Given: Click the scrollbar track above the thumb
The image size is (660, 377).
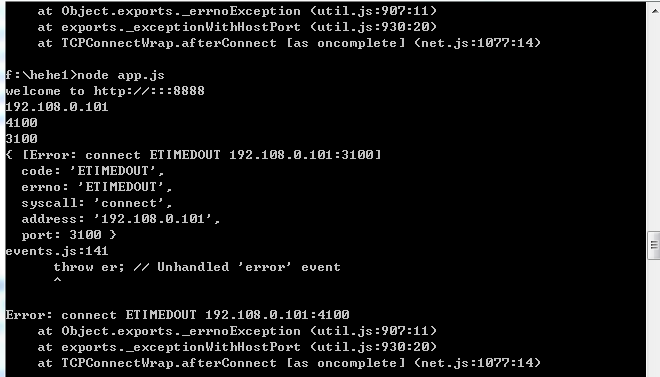Looking at the screenshot, I should (x=654, y=124).
